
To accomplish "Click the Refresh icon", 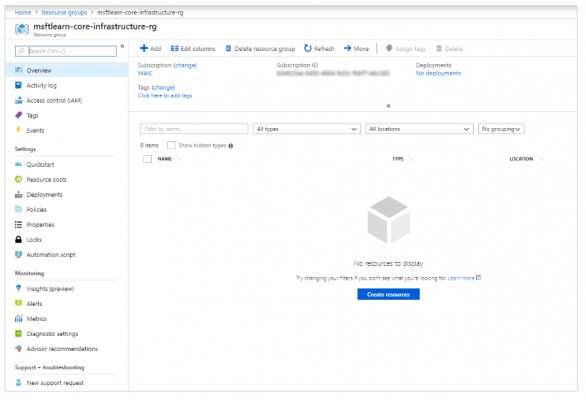I will [308, 48].
